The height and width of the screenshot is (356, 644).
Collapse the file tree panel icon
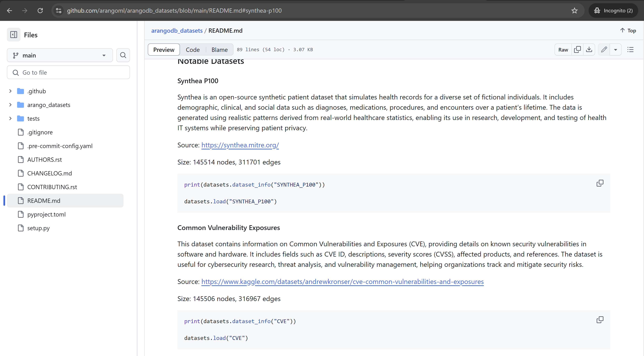14,35
